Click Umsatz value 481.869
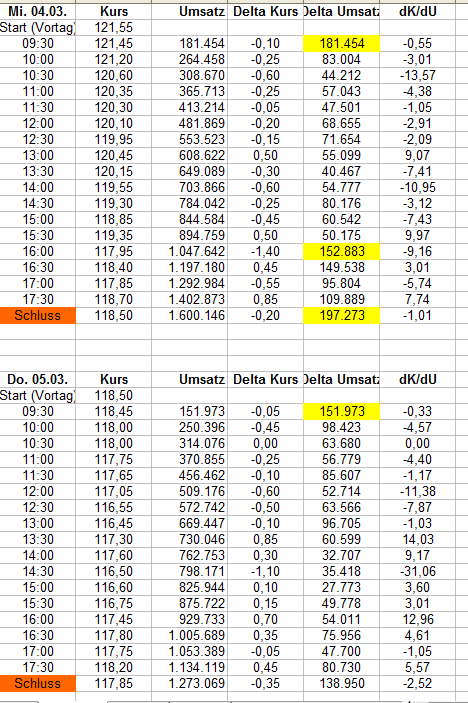Viewport: 468px width, 703px height. (x=202, y=123)
